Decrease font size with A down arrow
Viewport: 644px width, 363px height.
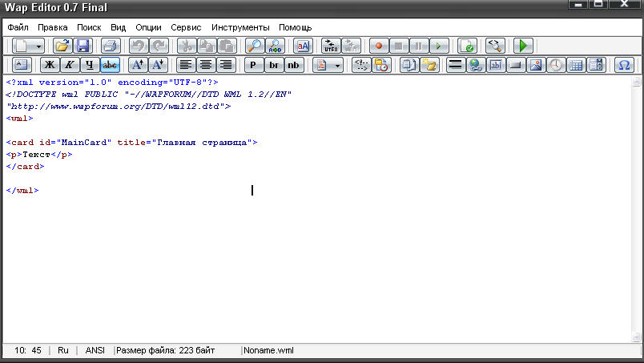(158, 65)
